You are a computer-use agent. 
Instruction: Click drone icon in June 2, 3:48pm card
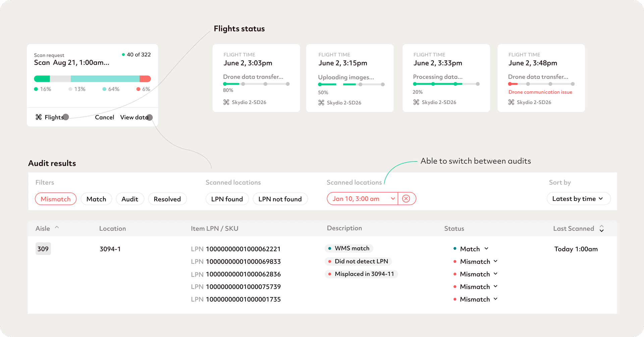click(x=511, y=102)
